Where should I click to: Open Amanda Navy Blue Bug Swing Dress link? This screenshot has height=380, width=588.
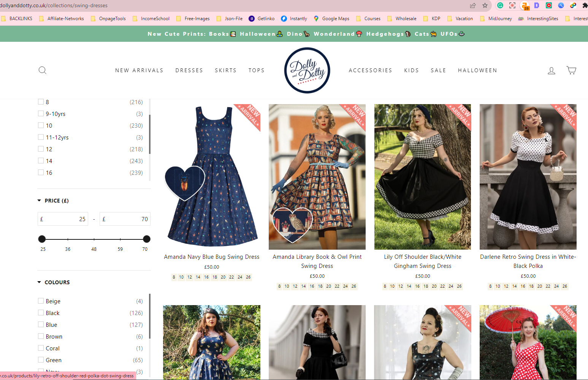pyautogui.click(x=212, y=257)
